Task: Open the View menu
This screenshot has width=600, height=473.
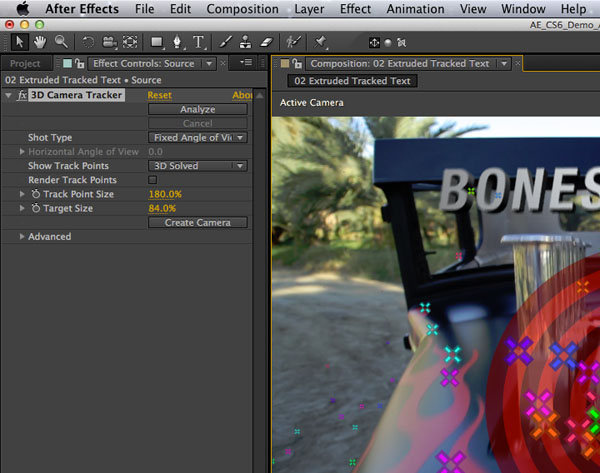Action: point(473,9)
